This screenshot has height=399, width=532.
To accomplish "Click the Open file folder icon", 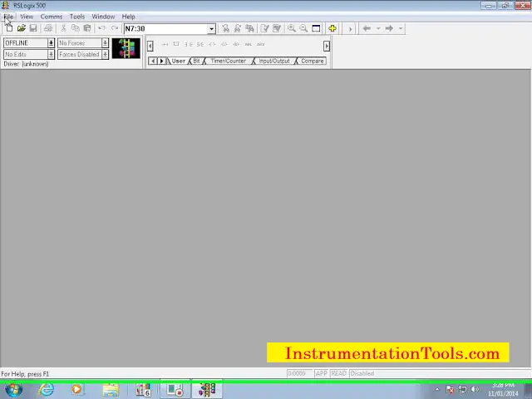I will pos(22,28).
